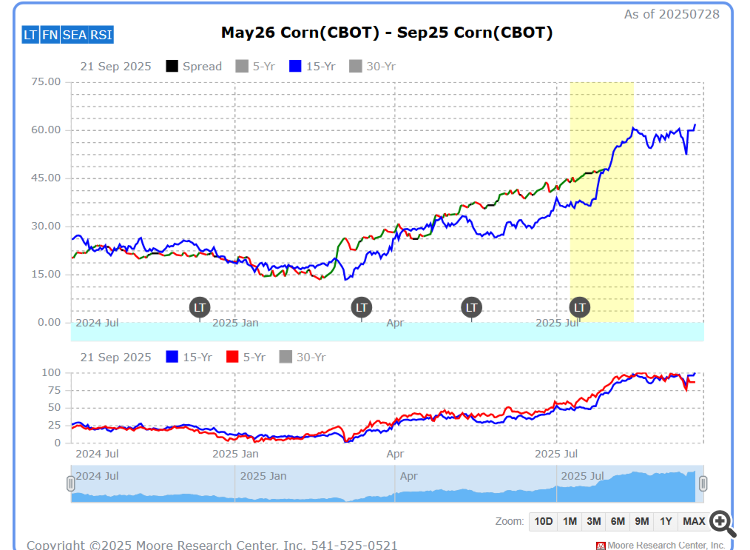Image resolution: width=750 pixels, height=550 pixels.
Task: Set zoom to 10D
Action: click(x=543, y=521)
